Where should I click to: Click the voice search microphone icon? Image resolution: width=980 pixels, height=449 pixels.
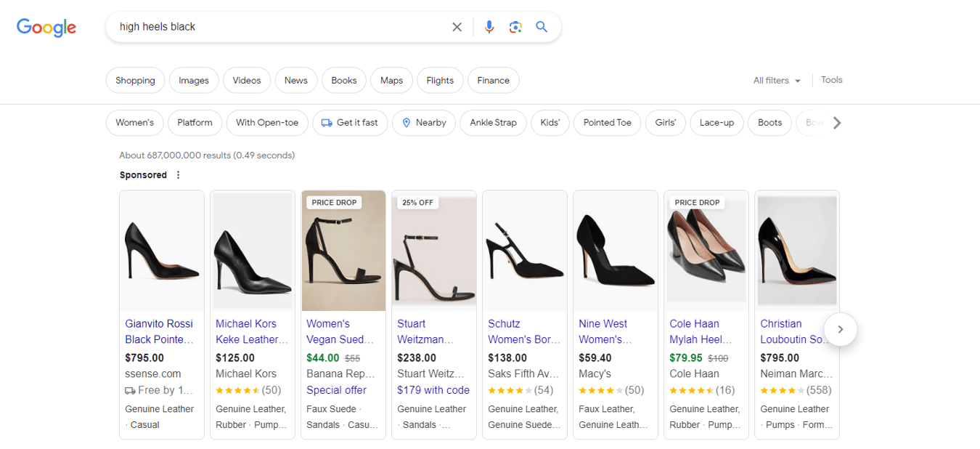[489, 26]
